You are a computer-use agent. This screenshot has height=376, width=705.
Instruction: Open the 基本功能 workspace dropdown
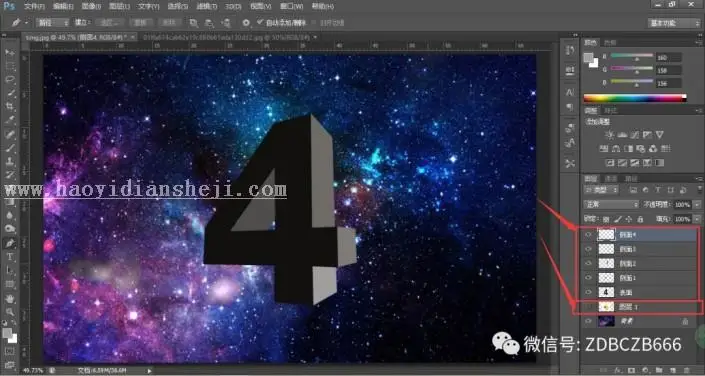673,23
